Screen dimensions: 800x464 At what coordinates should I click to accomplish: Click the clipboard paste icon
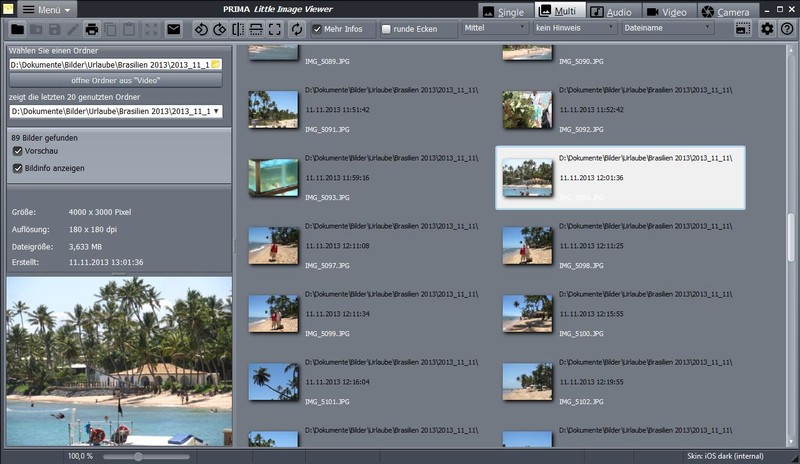(129, 29)
